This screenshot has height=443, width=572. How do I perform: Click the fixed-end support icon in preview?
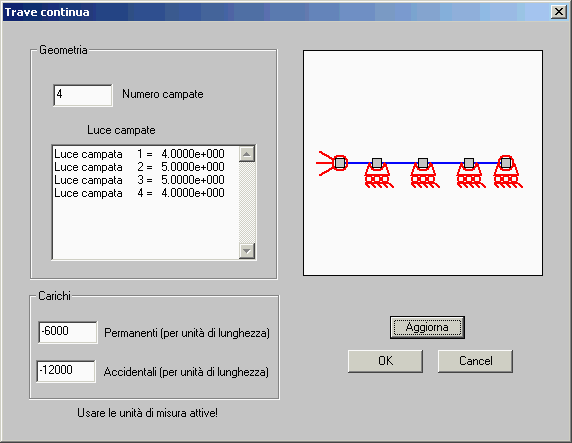click(332, 163)
